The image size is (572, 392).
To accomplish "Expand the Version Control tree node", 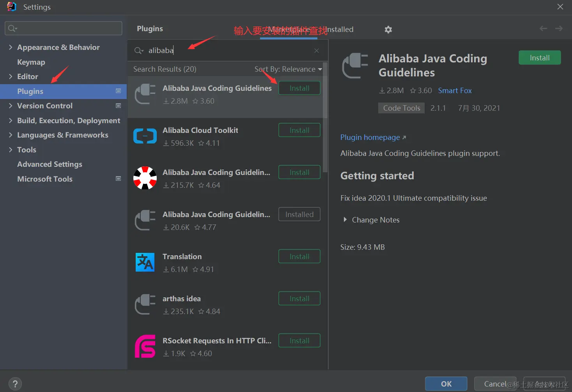I will click(x=11, y=106).
